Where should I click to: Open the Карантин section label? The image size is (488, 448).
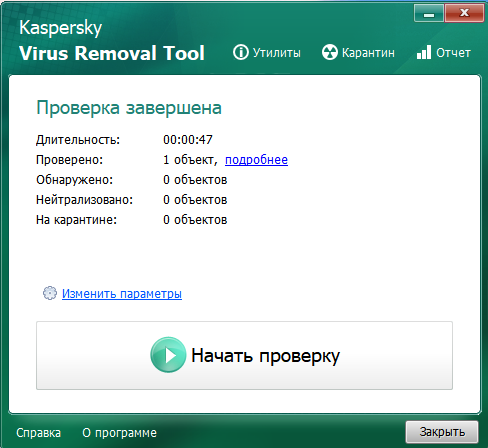point(368,53)
